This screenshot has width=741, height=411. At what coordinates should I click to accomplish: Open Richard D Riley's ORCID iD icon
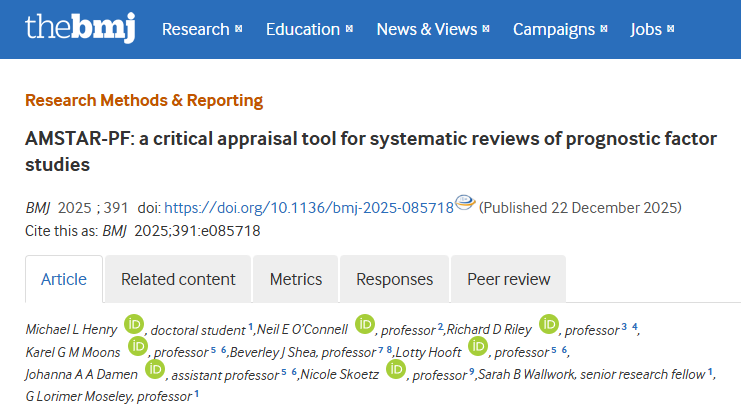coord(549,324)
